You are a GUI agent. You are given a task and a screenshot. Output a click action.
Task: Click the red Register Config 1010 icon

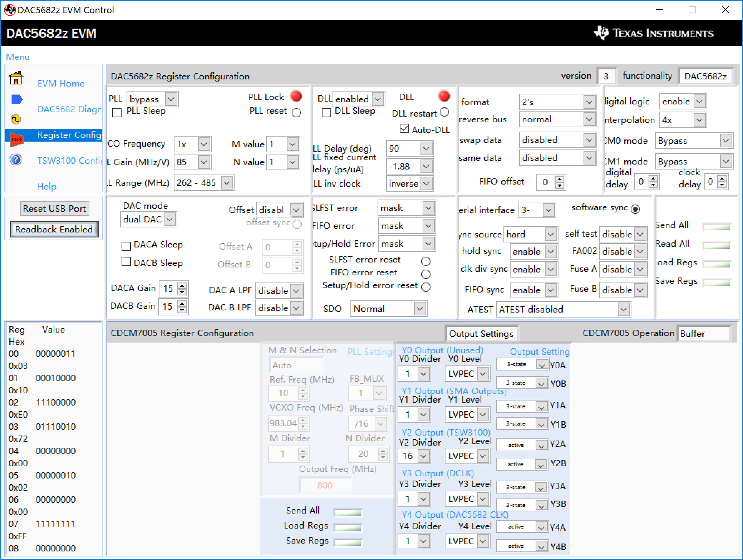16,139
